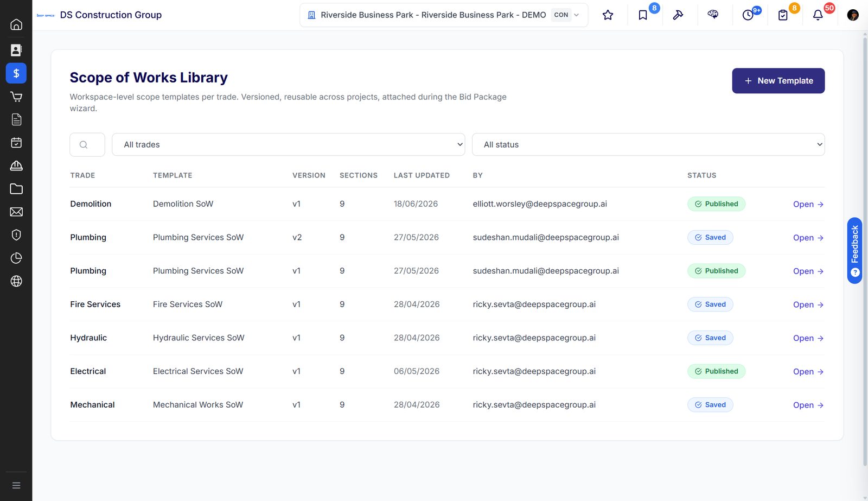Open the pie chart reports icon

(16, 258)
